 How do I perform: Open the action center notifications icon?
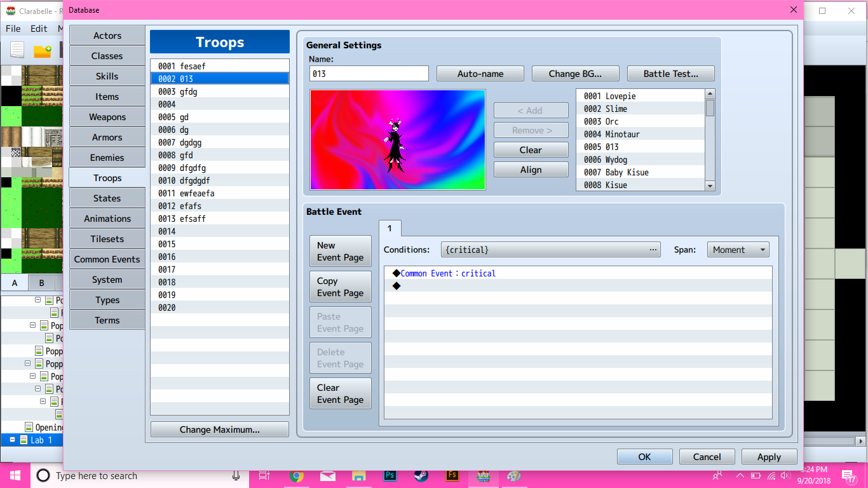point(848,475)
